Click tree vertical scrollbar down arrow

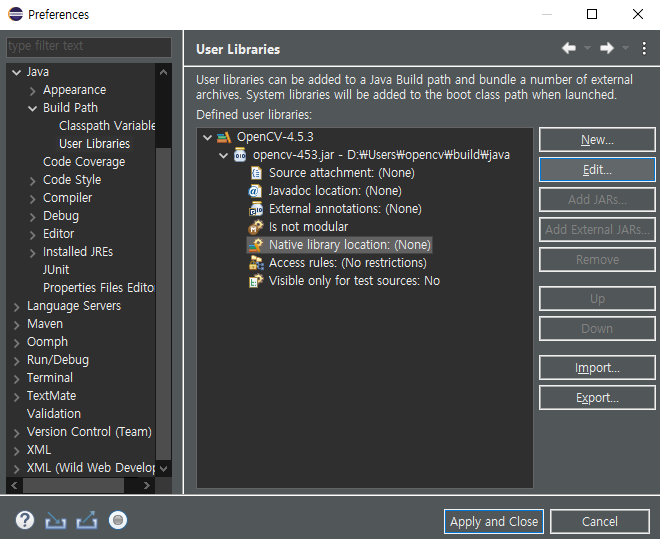coord(164,468)
